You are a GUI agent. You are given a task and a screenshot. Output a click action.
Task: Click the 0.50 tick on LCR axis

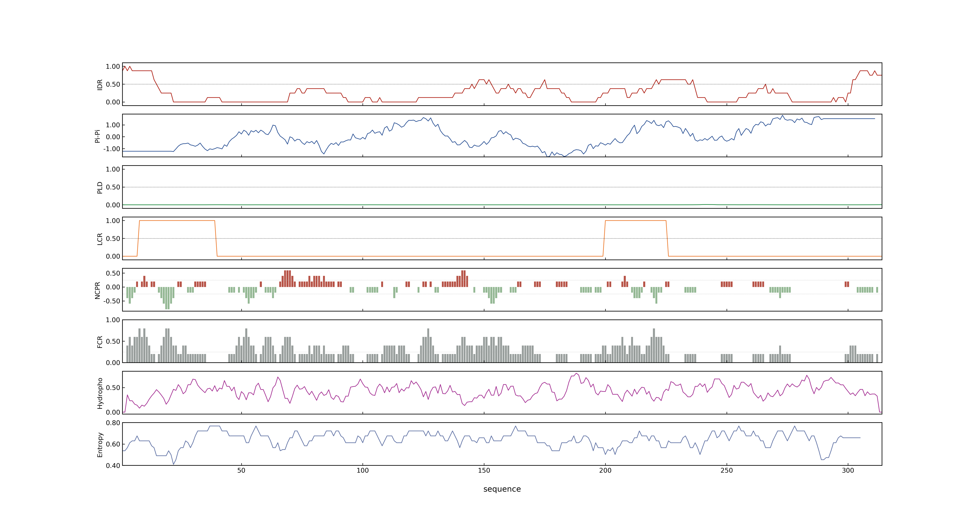[113, 238]
